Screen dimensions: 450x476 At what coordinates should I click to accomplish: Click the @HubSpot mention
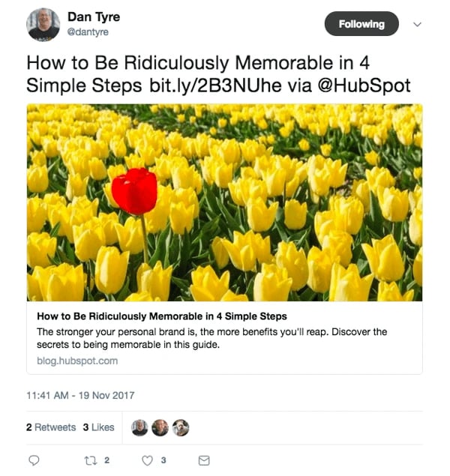point(369,85)
